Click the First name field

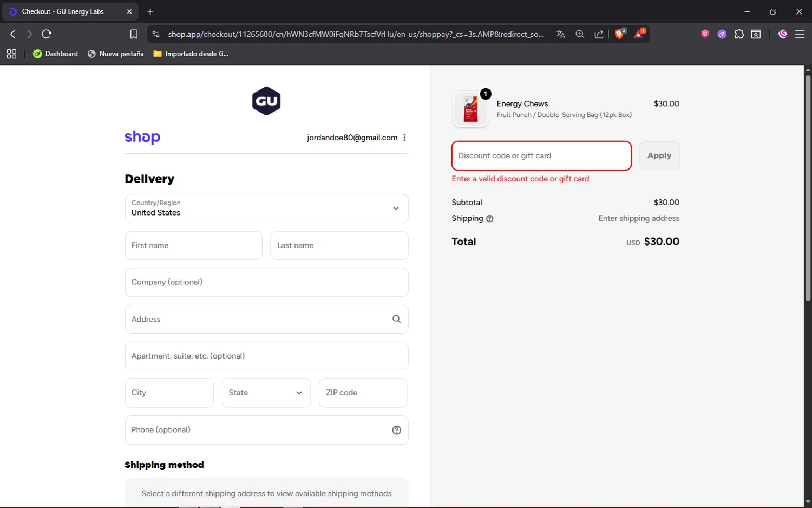[193, 245]
